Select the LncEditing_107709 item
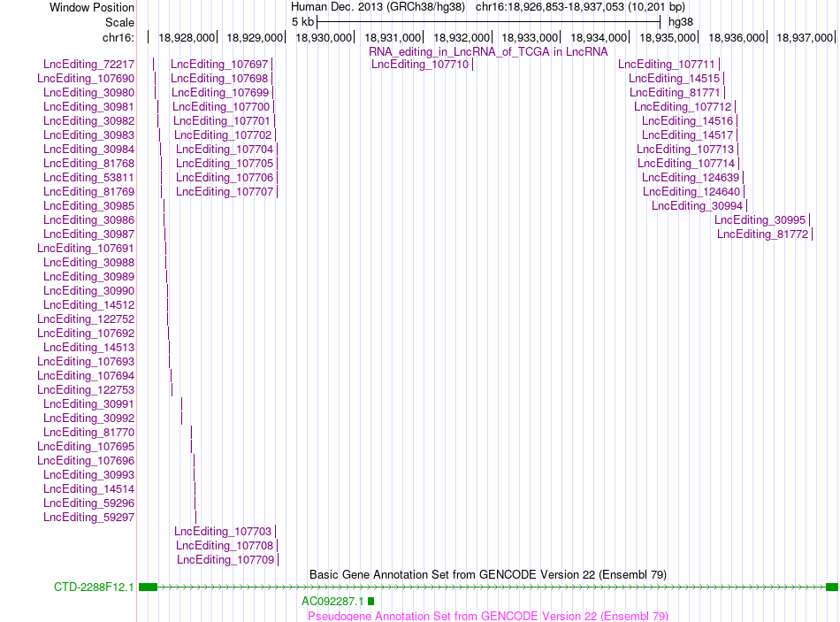This screenshot has width=840, height=622. (225, 560)
